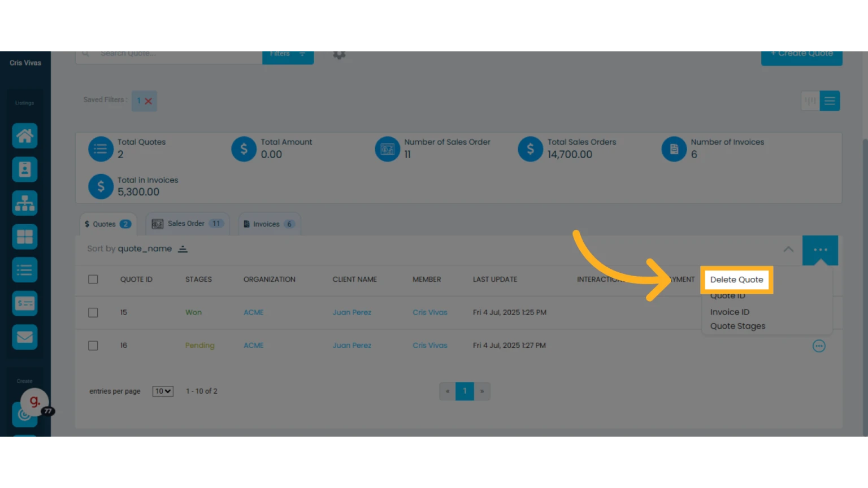Open the three-dots options menu button
868x488 pixels.
coord(820,250)
